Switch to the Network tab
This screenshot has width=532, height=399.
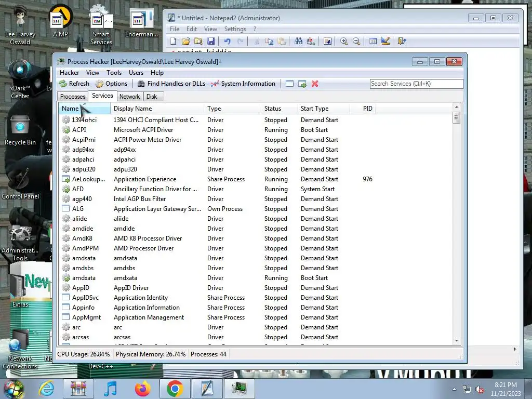pos(129,97)
